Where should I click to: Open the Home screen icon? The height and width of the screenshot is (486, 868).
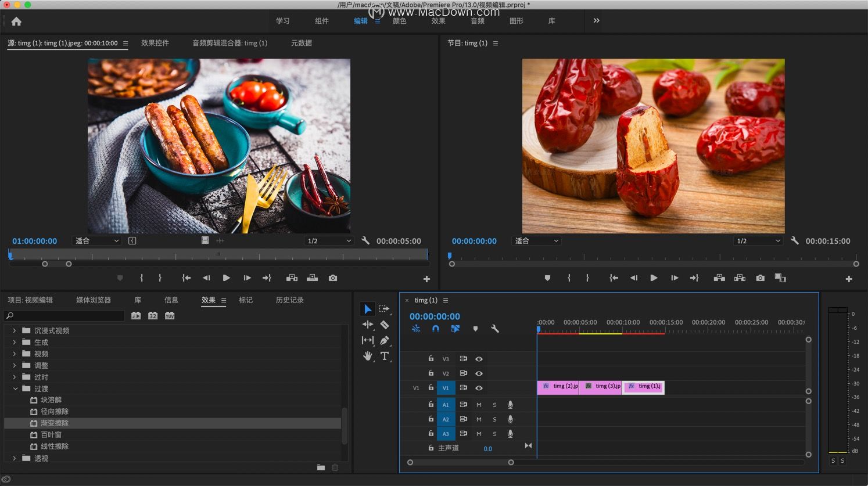16,21
